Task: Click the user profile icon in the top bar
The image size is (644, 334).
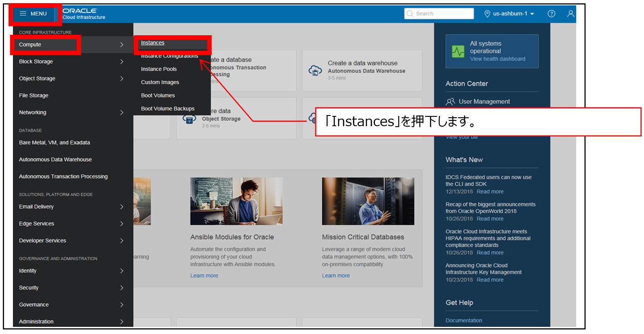Action: coord(570,13)
